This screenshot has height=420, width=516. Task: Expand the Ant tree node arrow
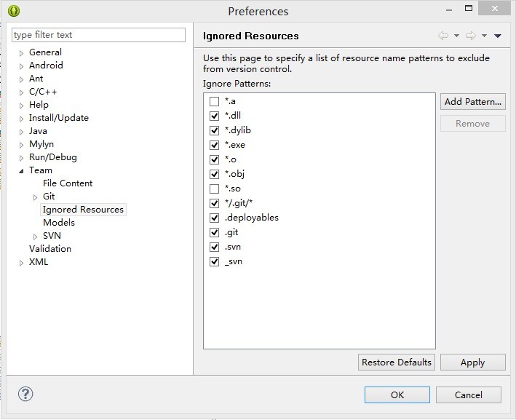tap(21, 79)
